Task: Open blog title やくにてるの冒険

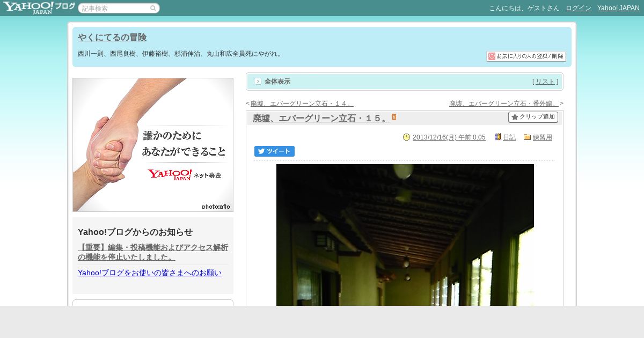Action: pyautogui.click(x=112, y=38)
